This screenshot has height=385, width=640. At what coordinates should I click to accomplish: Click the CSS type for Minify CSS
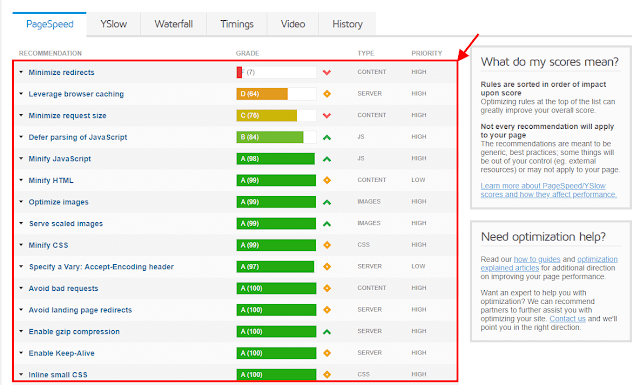[363, 245]
